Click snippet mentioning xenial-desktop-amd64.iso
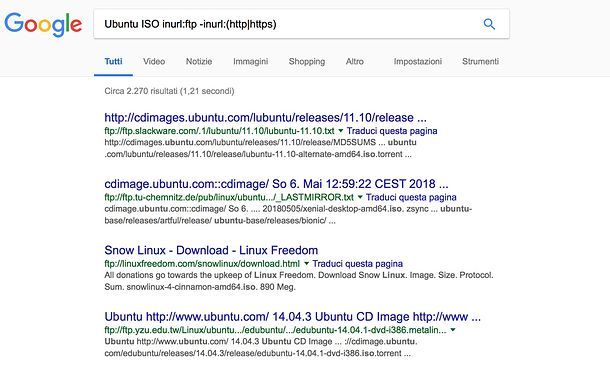The height and width of the screenshot is (368, 610). coord(288,215)
